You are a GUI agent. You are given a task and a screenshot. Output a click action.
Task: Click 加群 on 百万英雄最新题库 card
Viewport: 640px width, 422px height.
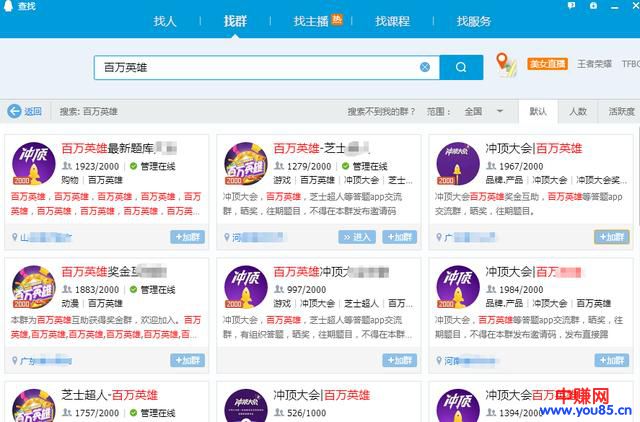point(187,238)
